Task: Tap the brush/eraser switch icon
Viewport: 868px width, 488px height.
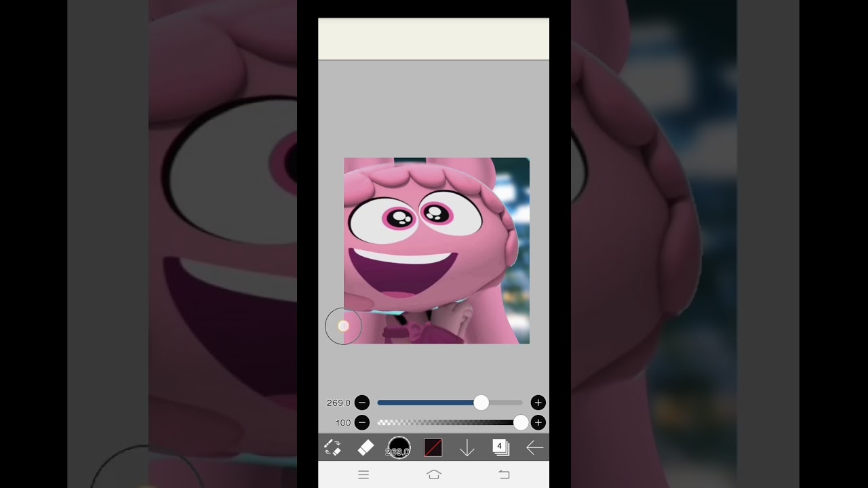Action: (332, 447)
